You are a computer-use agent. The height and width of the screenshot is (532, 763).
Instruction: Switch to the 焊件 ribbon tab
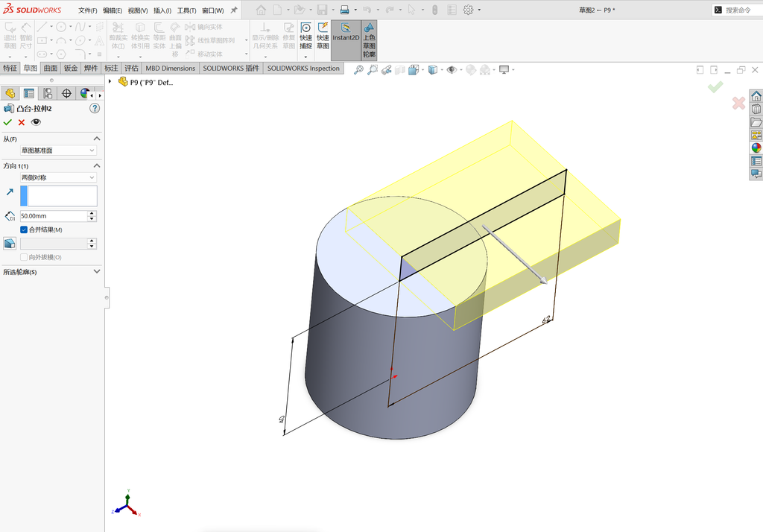(90, 68)
